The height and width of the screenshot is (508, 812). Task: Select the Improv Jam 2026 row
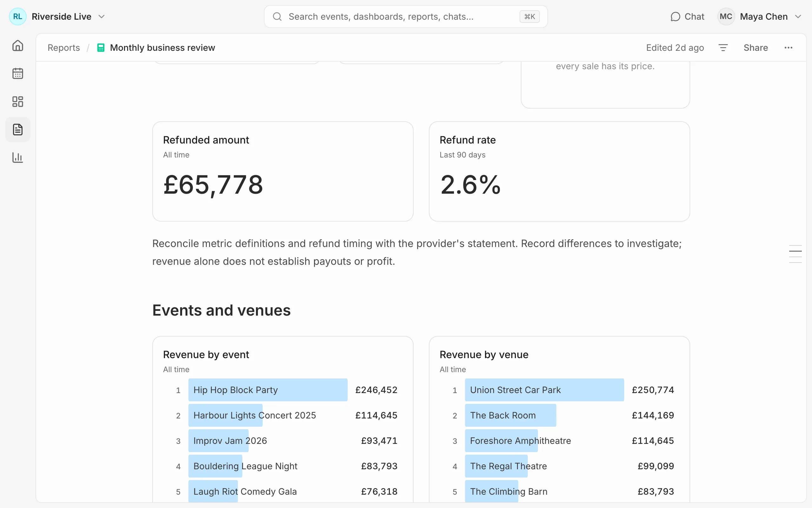(x=283, y=441)
